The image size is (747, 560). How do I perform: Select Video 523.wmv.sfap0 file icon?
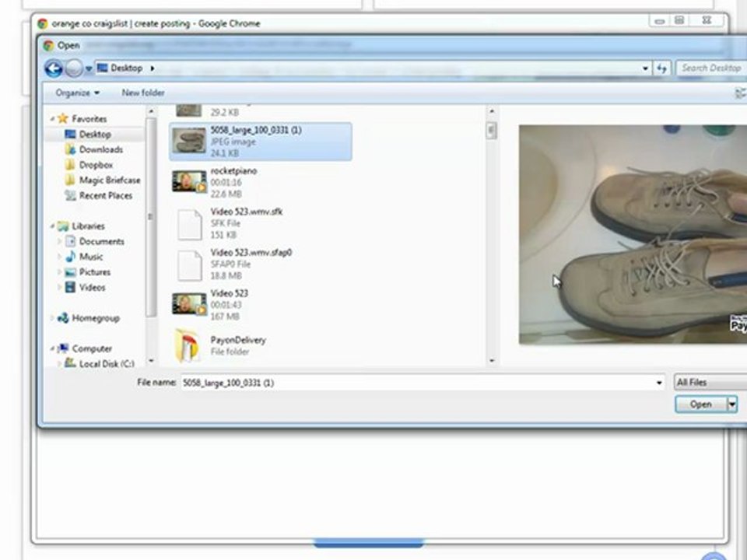click(x=190, y=264)
